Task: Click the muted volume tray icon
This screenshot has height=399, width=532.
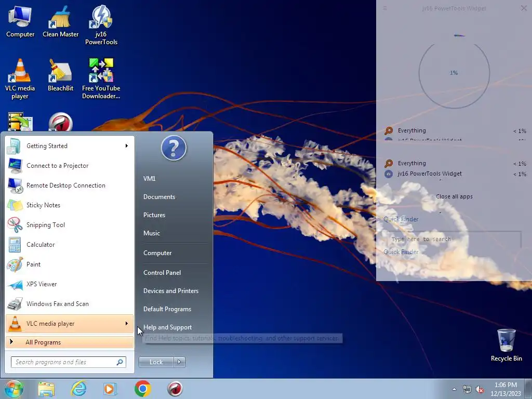Action: [480, 390]
